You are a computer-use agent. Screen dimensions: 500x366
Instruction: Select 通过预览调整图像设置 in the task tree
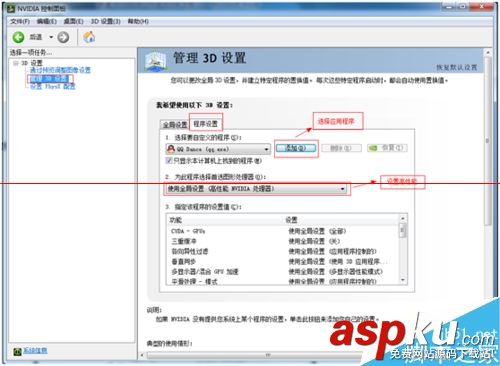pyautogui.click(x=60, y=70)
